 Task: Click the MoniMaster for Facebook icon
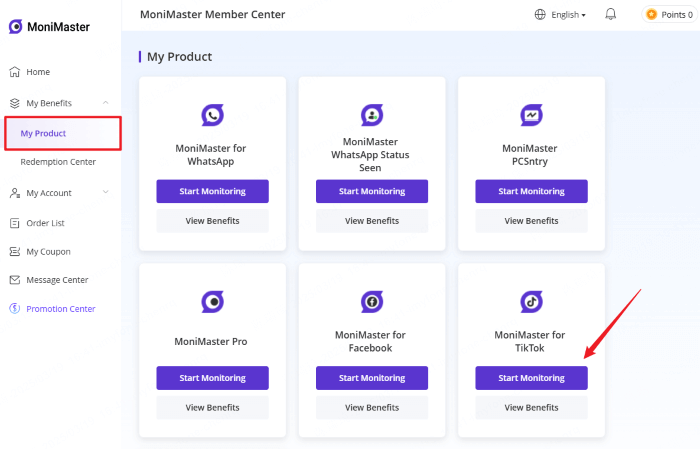coord(372,302)
